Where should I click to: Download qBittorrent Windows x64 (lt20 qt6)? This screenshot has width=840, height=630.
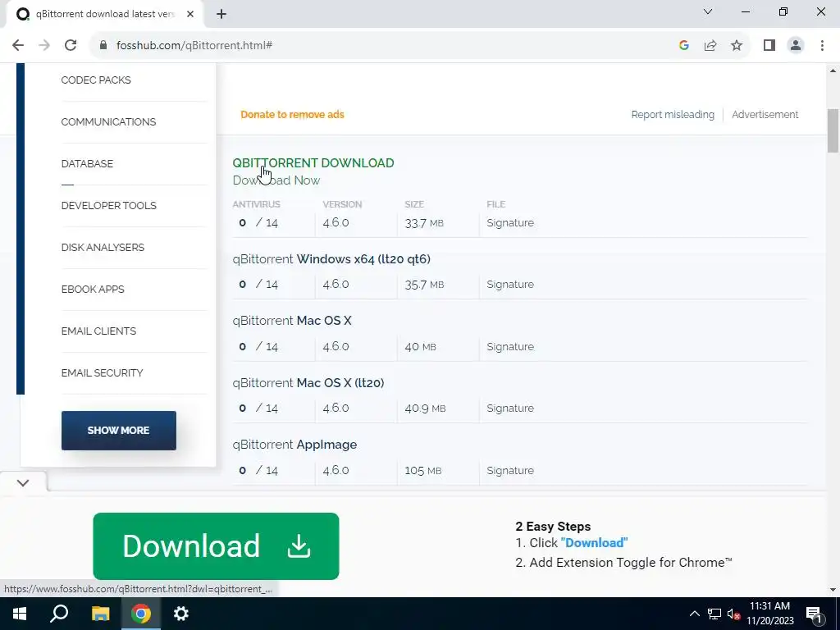[331, 259]
